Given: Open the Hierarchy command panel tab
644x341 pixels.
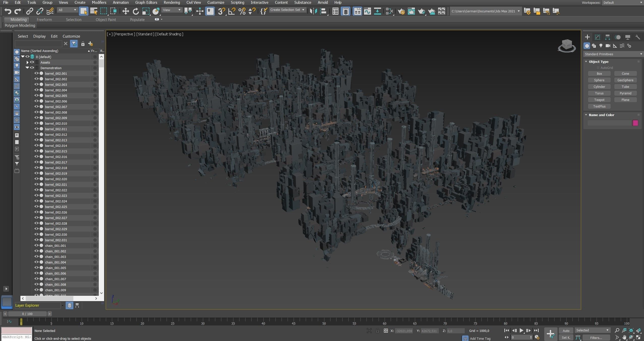Looking at the screenshot, I should [x=607, y=37].
